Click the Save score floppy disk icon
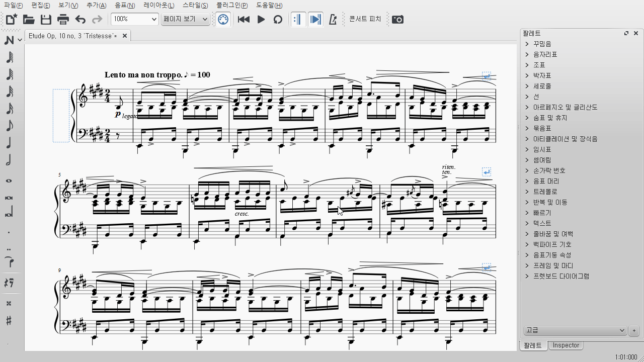This screenshot has width=644, height=362. 46,20
